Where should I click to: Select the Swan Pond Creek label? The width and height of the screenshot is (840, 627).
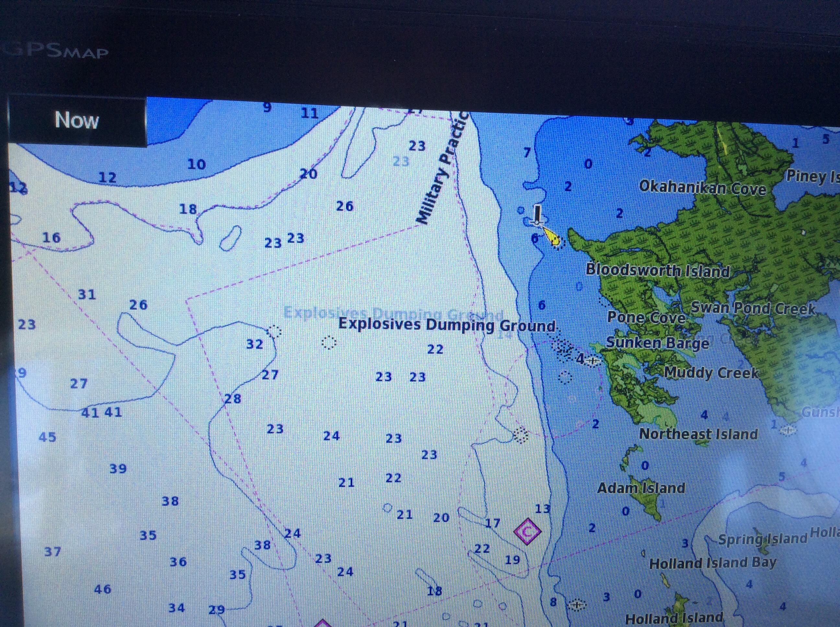point(752,308)
